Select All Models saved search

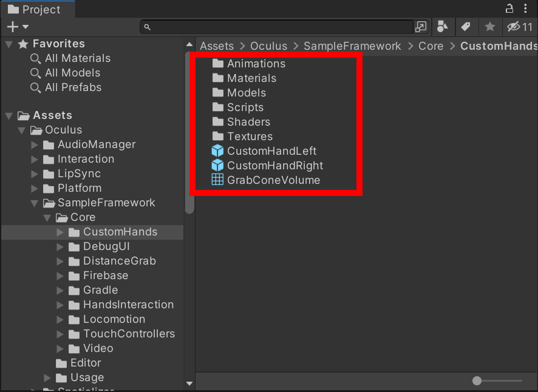click(x=65, y=73)
